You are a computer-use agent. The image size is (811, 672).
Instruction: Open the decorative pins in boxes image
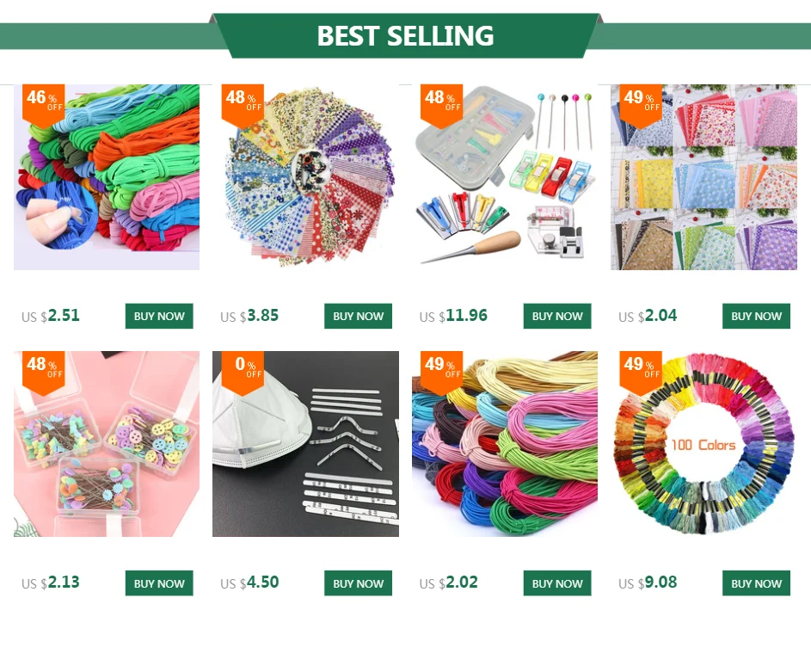107,444
